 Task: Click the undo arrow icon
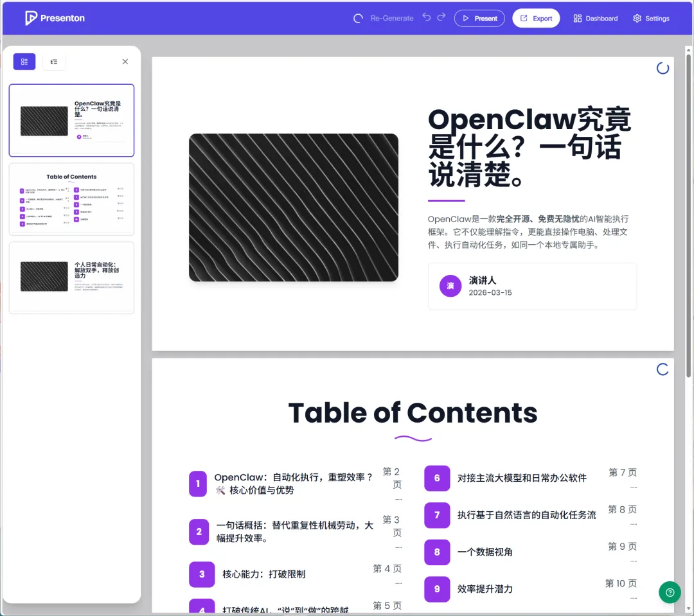pyautogui.click(x=426, y=17)
